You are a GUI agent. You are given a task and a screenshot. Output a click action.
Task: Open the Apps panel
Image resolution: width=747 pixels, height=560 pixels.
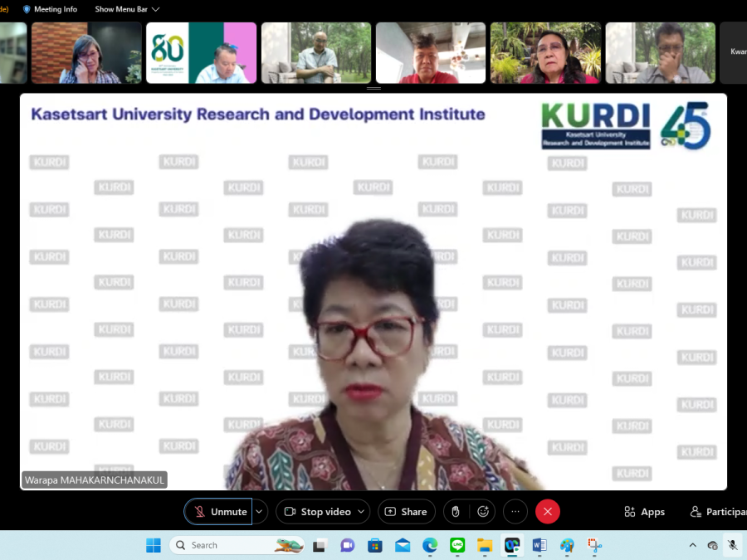[644, 512]
